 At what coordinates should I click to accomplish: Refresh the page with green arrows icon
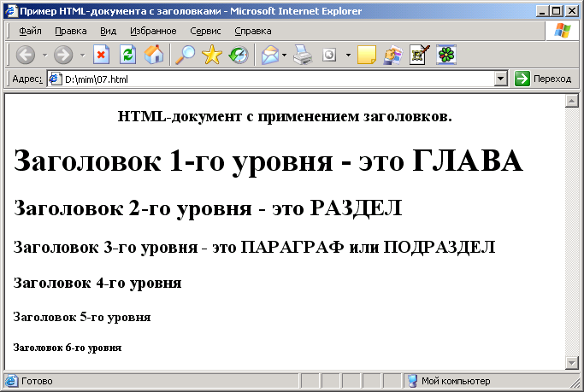coord(127,55)
